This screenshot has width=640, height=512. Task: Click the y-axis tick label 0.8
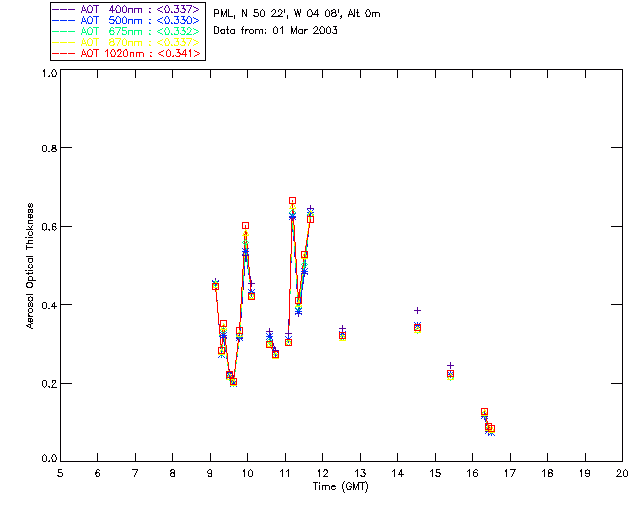(49, 148)
